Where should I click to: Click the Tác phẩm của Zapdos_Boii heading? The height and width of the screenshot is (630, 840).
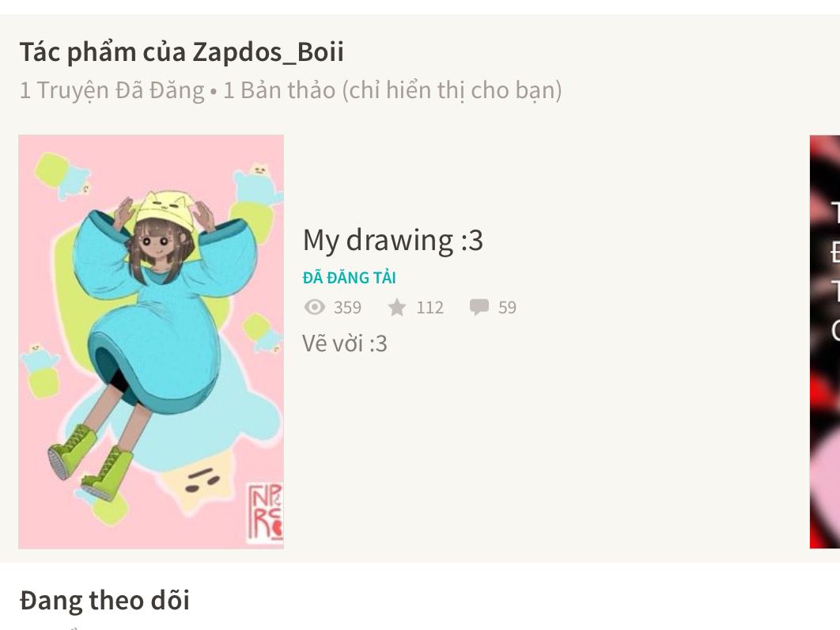182,51
